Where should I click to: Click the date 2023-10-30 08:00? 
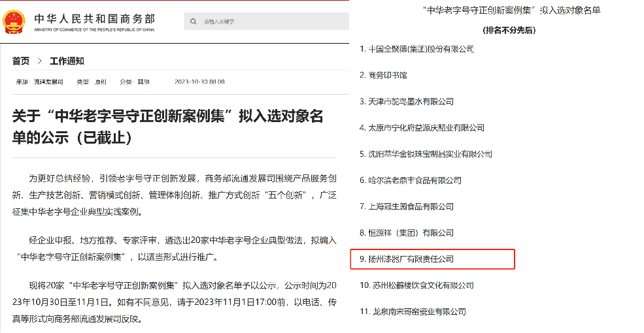click(199, 82)
